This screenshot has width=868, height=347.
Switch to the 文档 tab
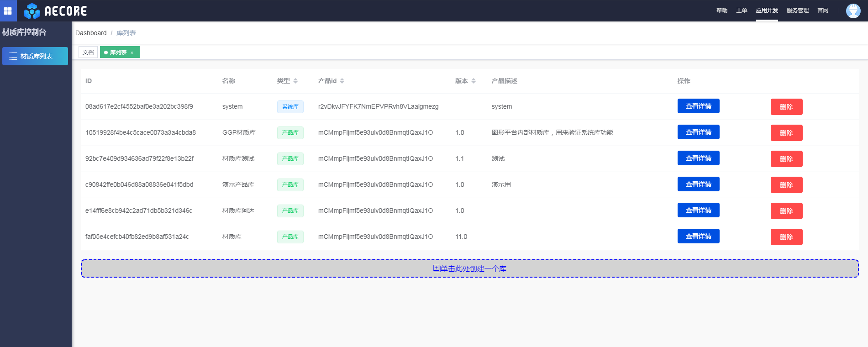point(88,53)
